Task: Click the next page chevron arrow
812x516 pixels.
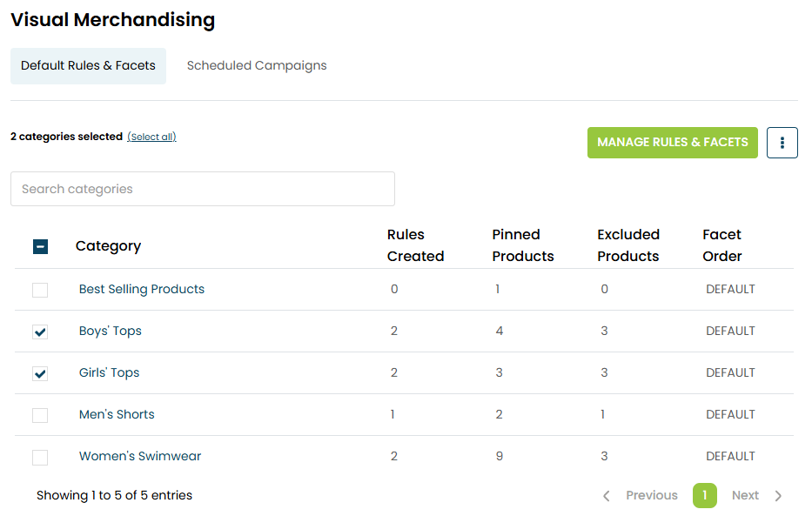Action: pos(778,496)
